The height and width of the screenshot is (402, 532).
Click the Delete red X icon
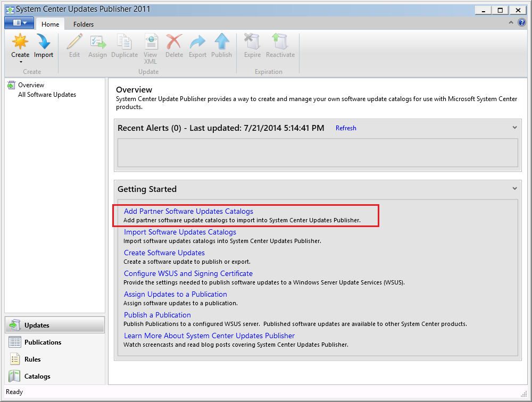(x=174, y=41)
